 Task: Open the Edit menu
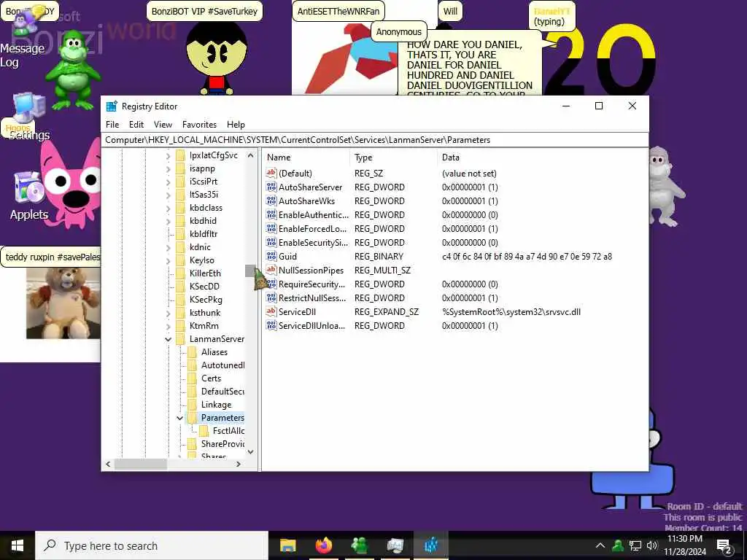(136, 124)
